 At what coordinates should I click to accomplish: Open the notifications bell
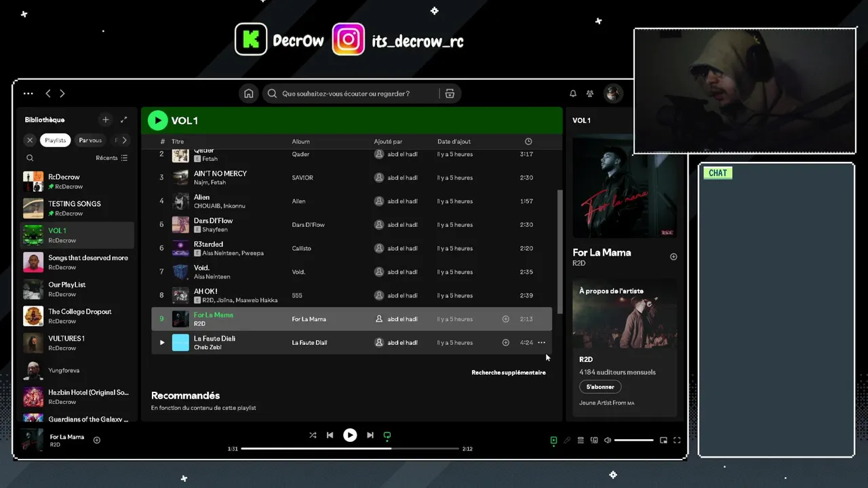pos(573,94)
